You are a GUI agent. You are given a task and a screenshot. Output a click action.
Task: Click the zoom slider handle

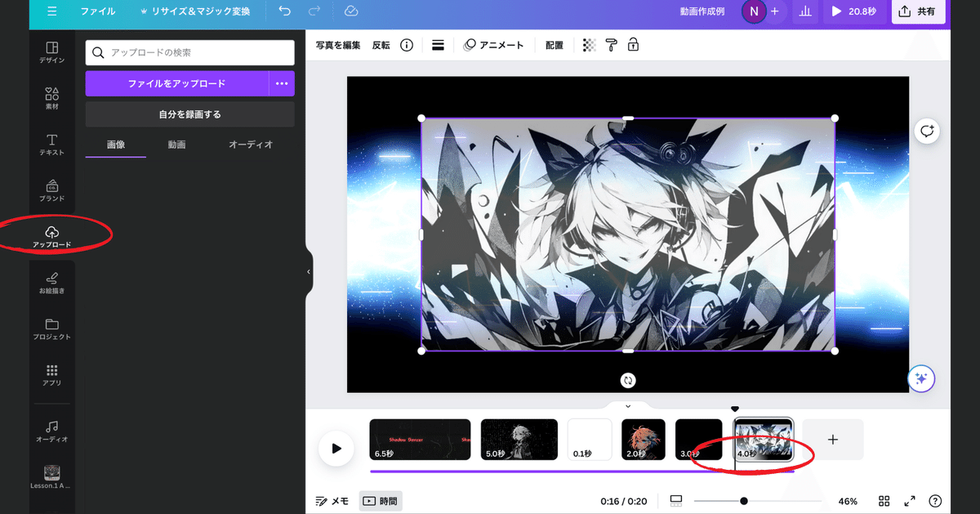[744, 501]
